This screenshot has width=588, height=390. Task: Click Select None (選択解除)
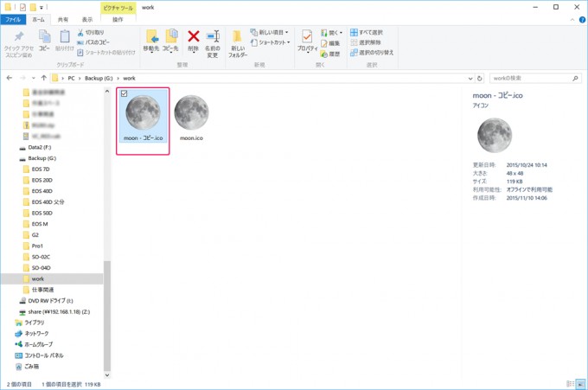pyautogui.click(x=366, y=42)
